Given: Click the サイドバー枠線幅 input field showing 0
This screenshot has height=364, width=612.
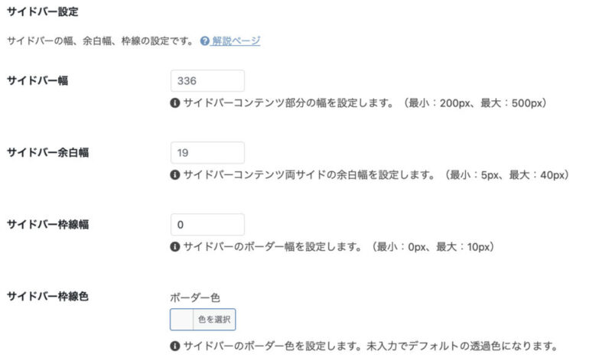Looking at the screenshot, I should coord(207,224).
